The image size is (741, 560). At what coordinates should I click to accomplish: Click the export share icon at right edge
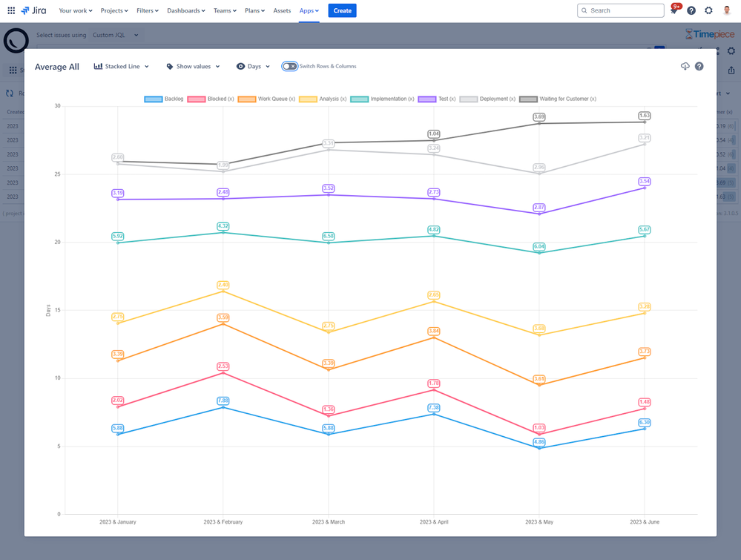731,70
